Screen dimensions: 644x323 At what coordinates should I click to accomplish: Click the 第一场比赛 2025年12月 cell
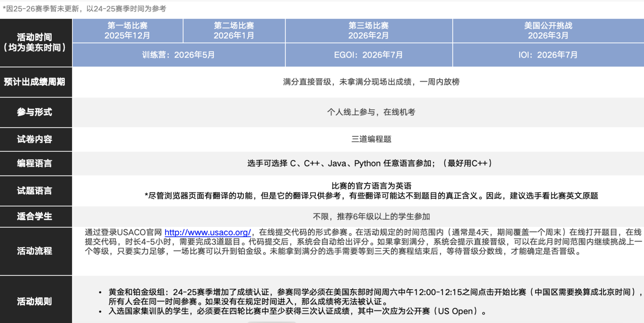click(x=127, y=31)
